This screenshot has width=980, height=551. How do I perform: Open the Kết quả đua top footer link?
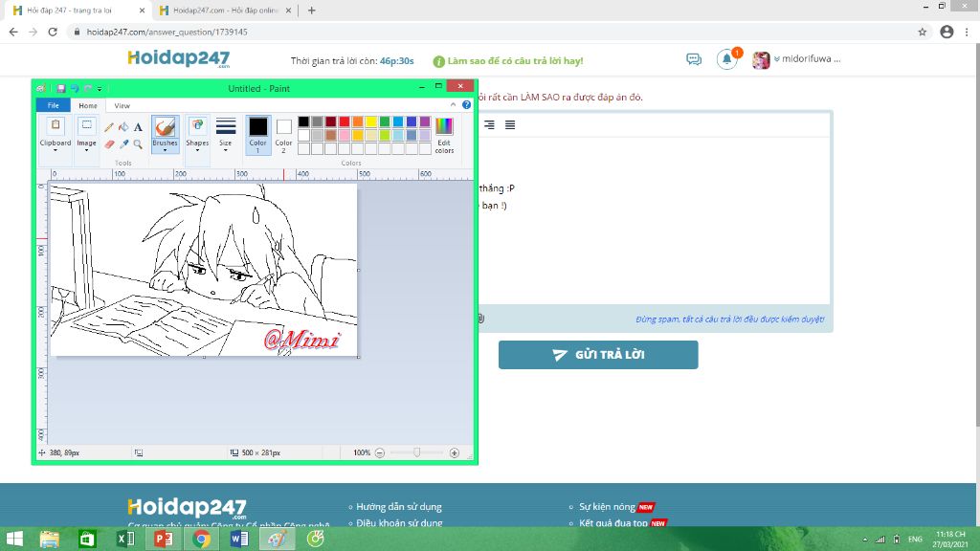click(x=613, y=523)
